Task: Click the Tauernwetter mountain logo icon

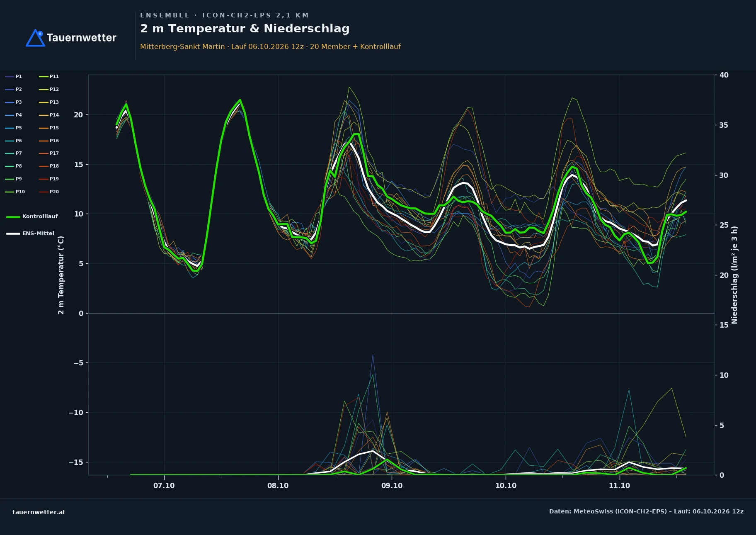Action: [x=36, y=38]
